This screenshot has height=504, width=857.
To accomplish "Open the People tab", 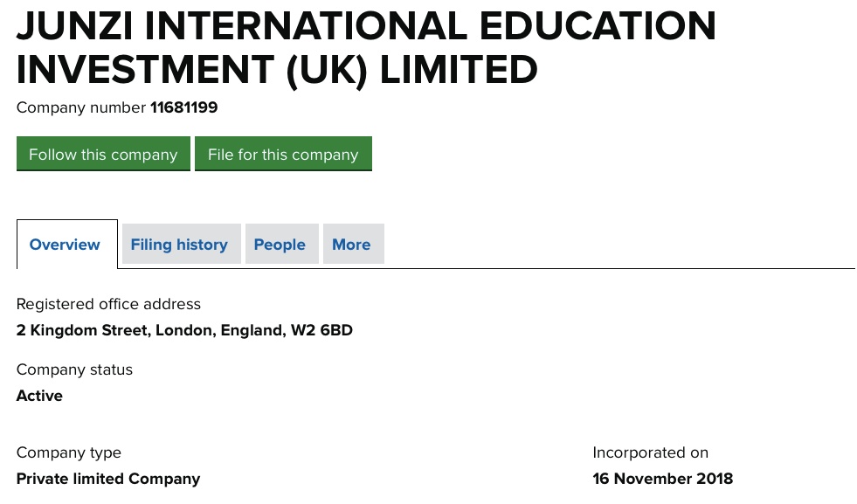I will (280, 245).
